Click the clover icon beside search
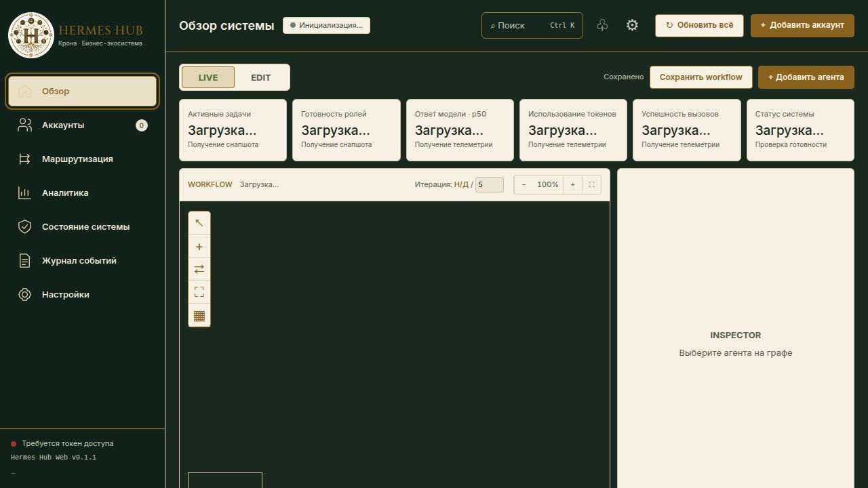Screen dimensions: 868x488 coord(602,25)
